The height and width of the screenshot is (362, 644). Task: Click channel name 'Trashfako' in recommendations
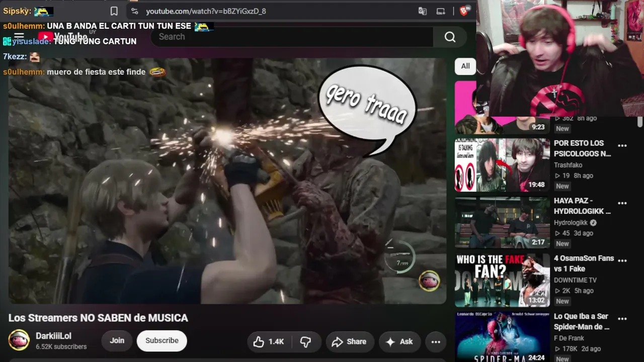point(569,165)
